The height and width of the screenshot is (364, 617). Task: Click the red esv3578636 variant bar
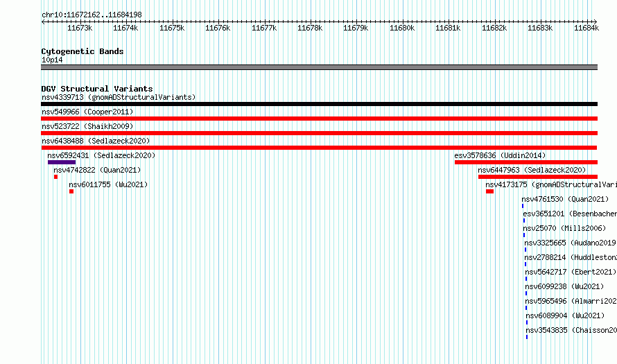(526, 162)
